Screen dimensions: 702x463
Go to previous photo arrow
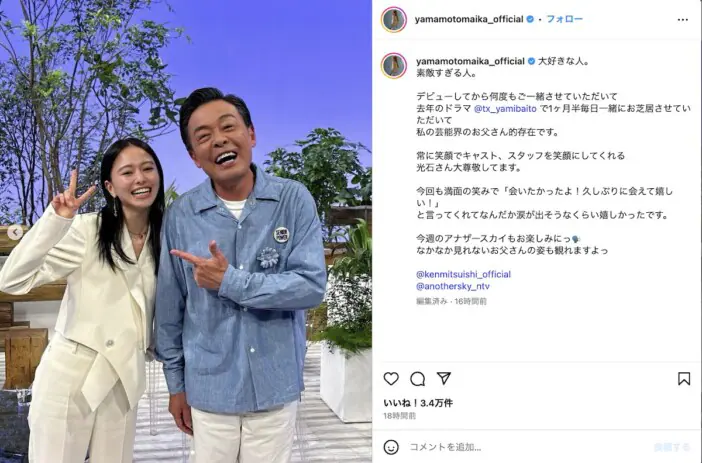pos(15,232)
